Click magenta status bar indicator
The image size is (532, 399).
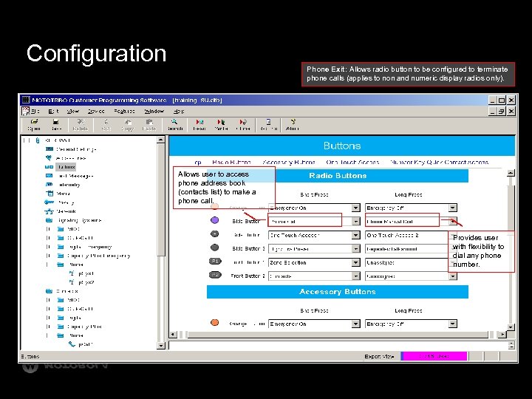coord(434,356)
